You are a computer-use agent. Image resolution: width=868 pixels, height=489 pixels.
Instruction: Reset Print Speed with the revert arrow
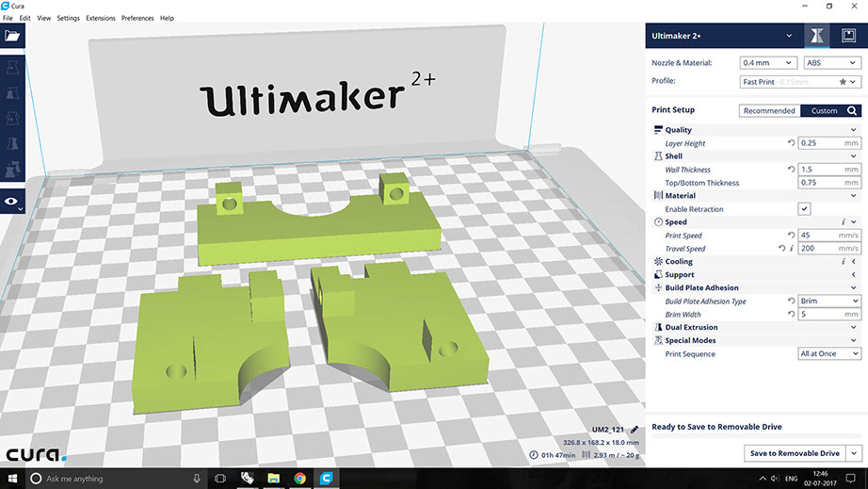(791, 236)
